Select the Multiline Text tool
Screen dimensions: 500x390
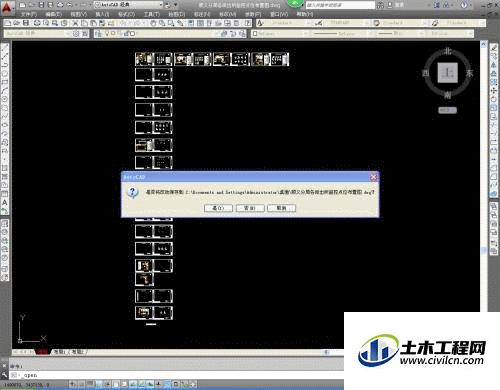click(x=5, y=202)
